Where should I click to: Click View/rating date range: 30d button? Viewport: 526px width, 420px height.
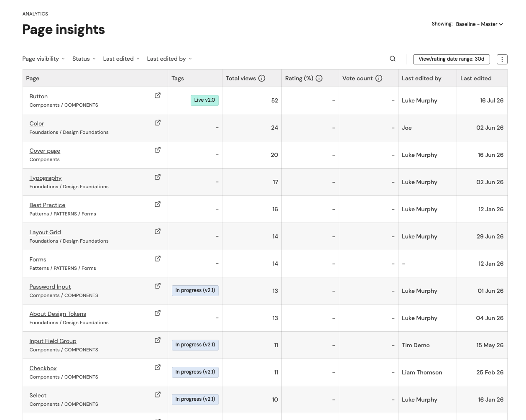[451, 59]
